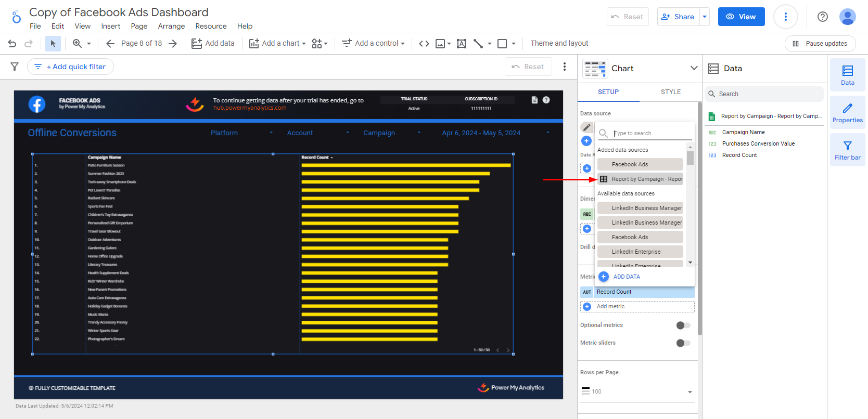The height and width of the screenshot is (419, 868).
Task: Click the URL embed code icon
Action: tap(424, 44)
